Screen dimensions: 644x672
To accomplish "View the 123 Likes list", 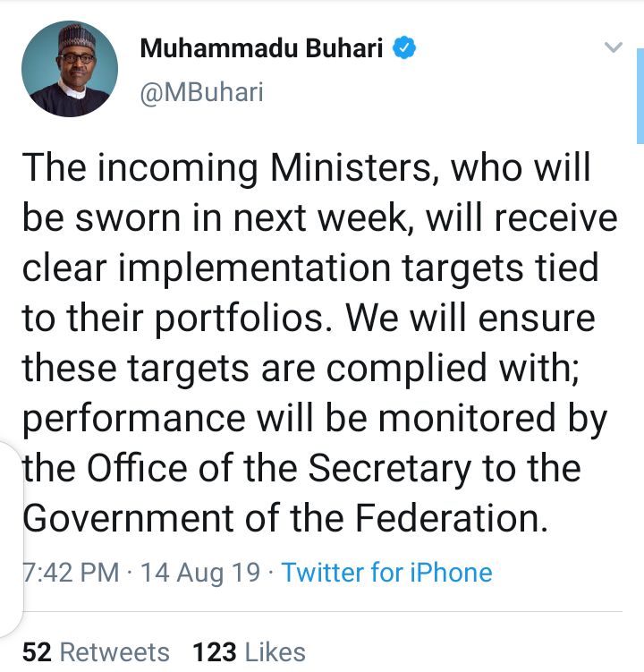I will [249, 652].
